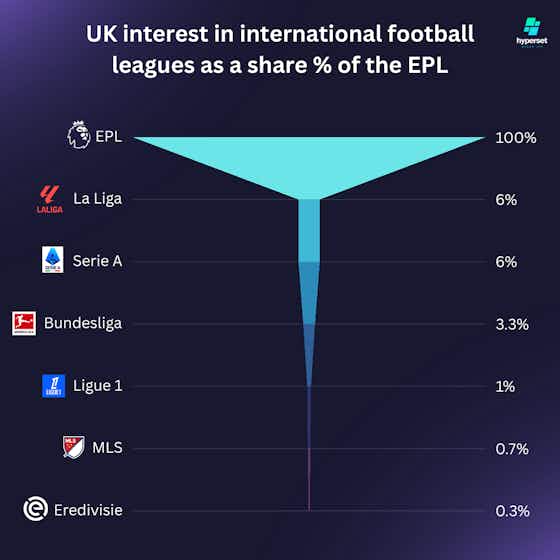Click the large cyan EPL funnel segment

pyautogui.click(x=309, y=161)
